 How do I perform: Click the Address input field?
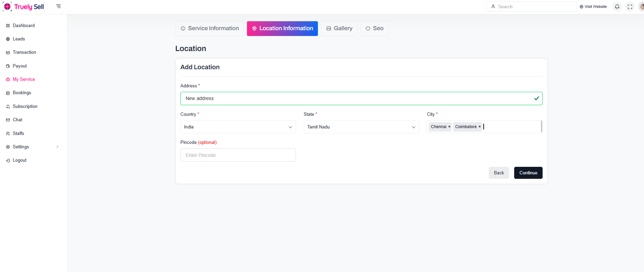pyautogui.click(x=356, y=98)
